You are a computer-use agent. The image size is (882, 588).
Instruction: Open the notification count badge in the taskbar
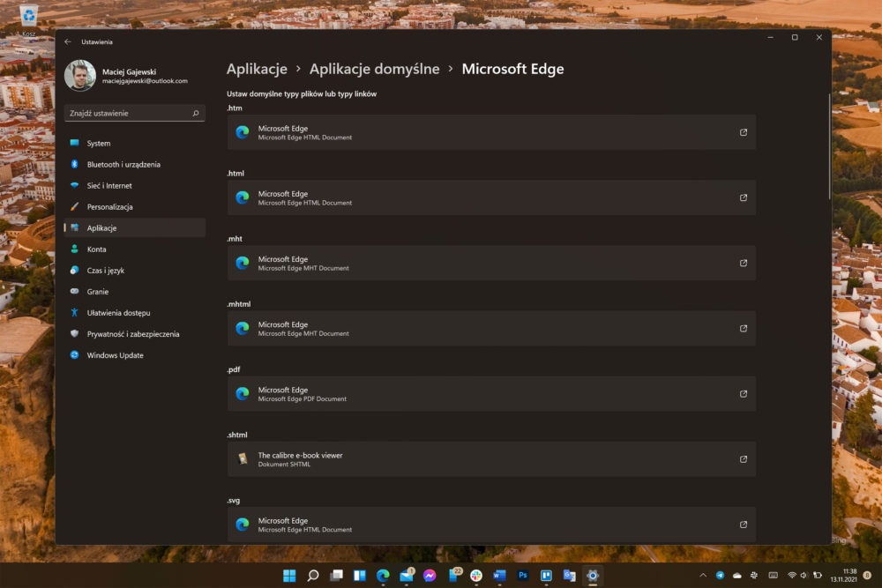point(867,575)
